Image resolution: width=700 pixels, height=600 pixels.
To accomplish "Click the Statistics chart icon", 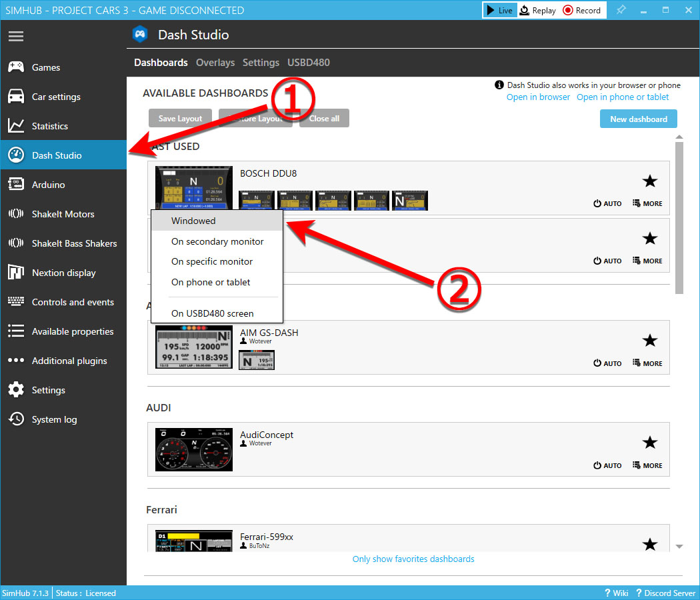I will click(16, 126).
